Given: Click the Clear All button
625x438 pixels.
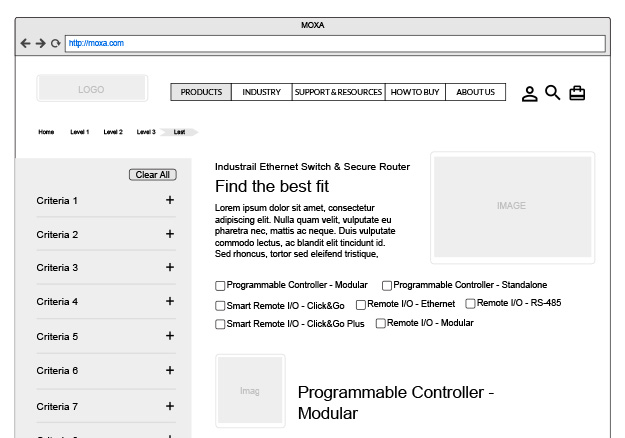Looking at the screenshot, I should click(153, 175).
